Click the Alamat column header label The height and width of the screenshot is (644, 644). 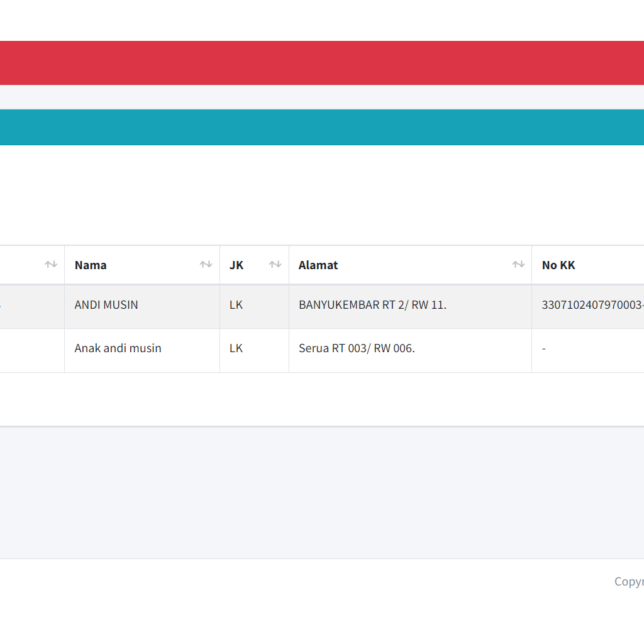318,265
